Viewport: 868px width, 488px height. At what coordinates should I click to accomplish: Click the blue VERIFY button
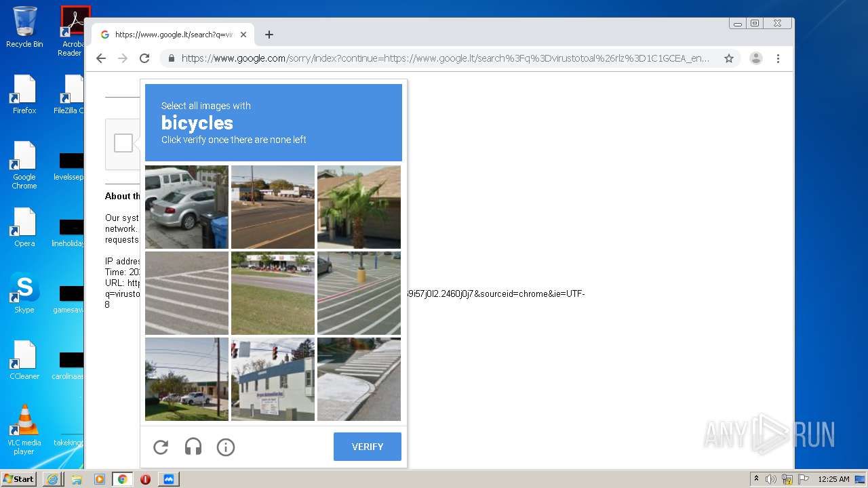click(x=368, y=447)
